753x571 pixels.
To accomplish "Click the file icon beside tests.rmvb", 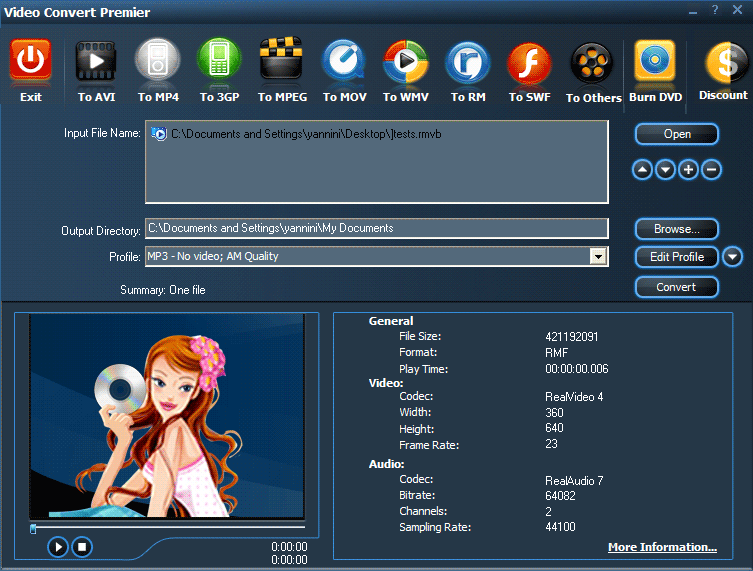I will click(159, 134).
